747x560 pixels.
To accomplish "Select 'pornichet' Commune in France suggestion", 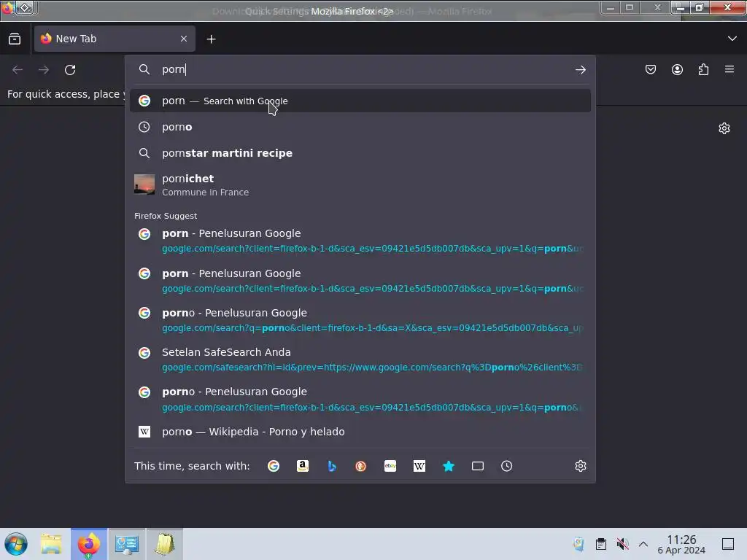I will [360, 184].
